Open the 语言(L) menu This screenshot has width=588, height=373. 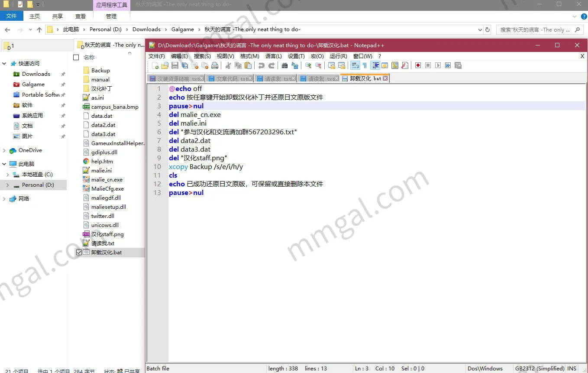click(273, 56)
